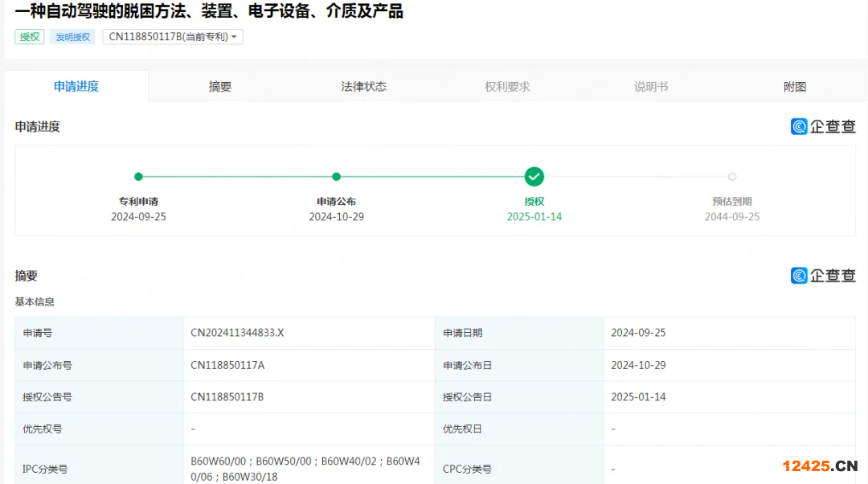Click the 授权 date 2025-01-14 in timeline
The image size is (868, 484).
(x=534, y=217)
